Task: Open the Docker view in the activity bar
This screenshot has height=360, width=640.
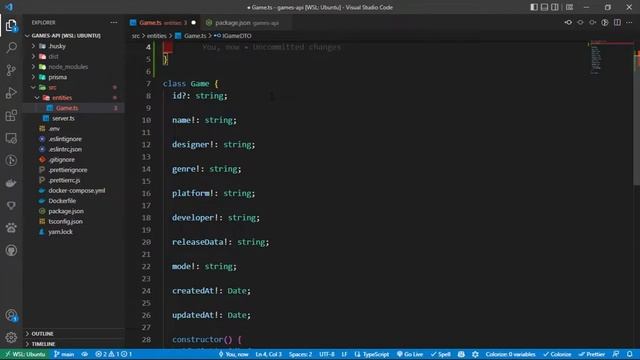Action: pyautogui.click(x=11, y=183)
